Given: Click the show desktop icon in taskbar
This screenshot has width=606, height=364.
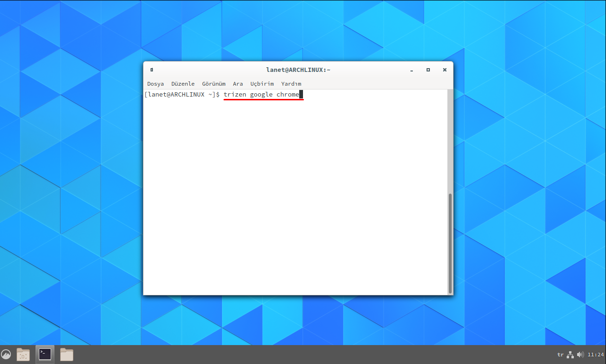Looking at the screenshot, I should click(23, 354).
